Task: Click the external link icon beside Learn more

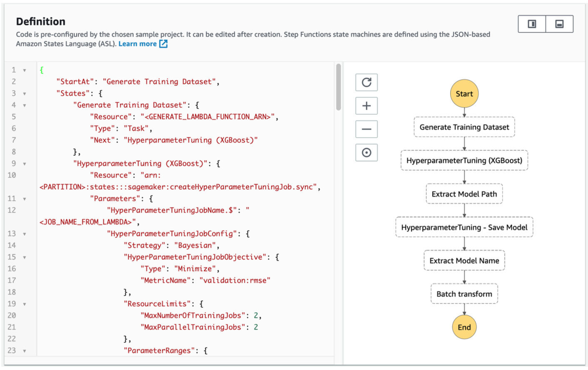Action: (164, 44)
